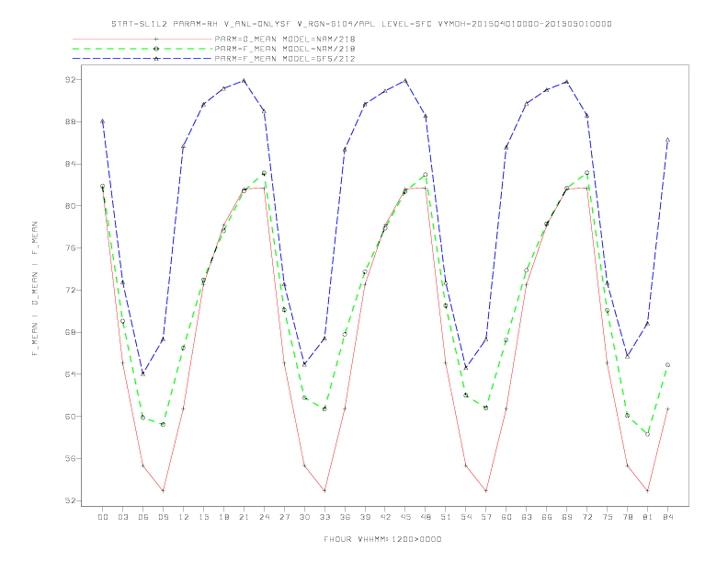Click y-axis tick label 52

[x=71, y=500]
